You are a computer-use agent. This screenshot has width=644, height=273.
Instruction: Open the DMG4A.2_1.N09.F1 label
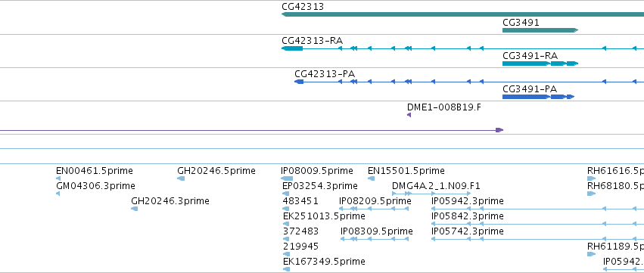436,186
